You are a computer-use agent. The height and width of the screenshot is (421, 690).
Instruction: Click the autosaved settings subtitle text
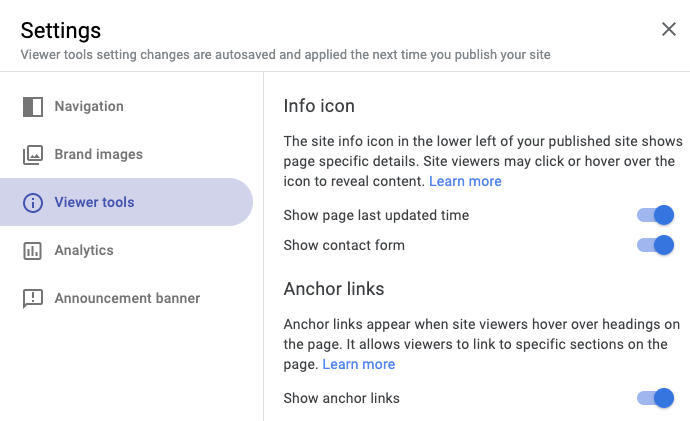[285, 54]
